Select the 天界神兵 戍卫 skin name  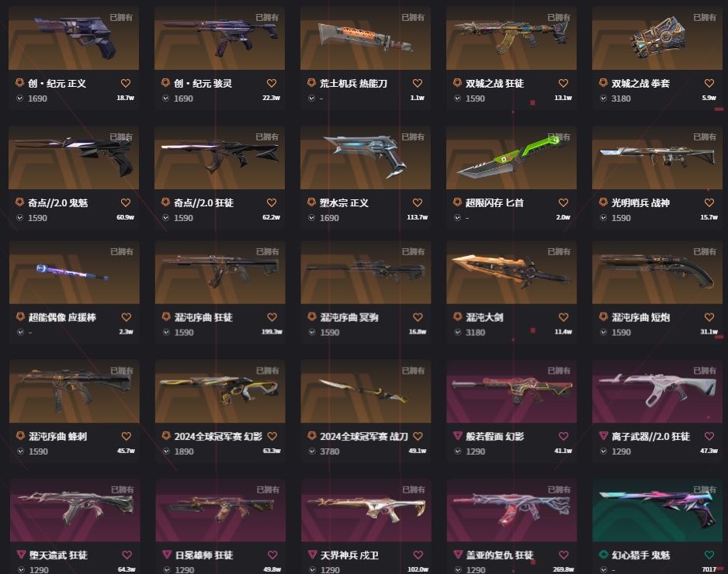click(x=349, y=555)
